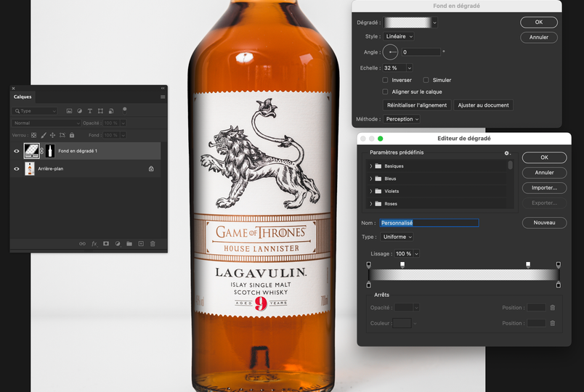Click the gradient bar in Editeur de dégradé
The image size is (584, 392).
click(463, 274)
